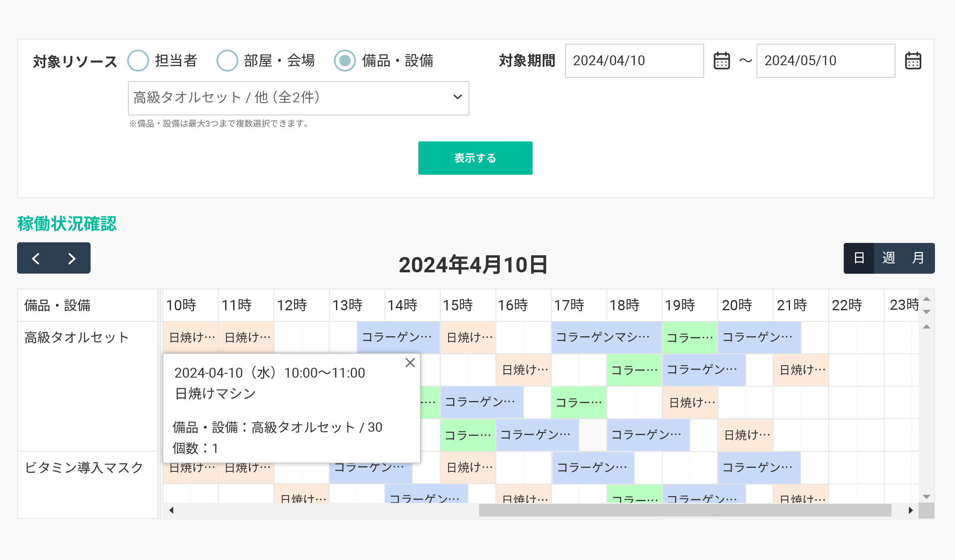This screenshot has height=560, width=955.
Task: Click the header row scroll-up arrow
Action: click(926, 299)
